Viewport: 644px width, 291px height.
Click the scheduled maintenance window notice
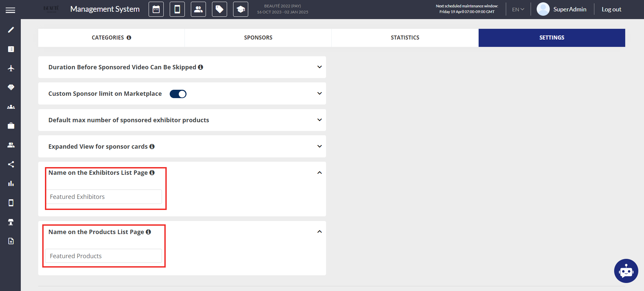(467, 9)
